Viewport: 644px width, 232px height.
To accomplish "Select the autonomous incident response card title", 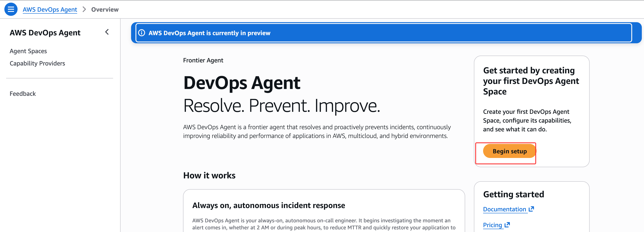I will click(269, 205).
